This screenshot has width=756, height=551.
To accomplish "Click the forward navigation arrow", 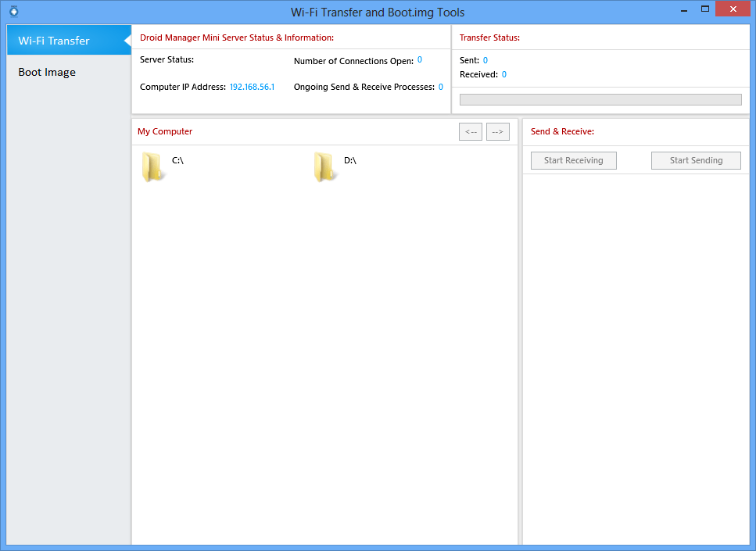I will (x=497, y=131).
